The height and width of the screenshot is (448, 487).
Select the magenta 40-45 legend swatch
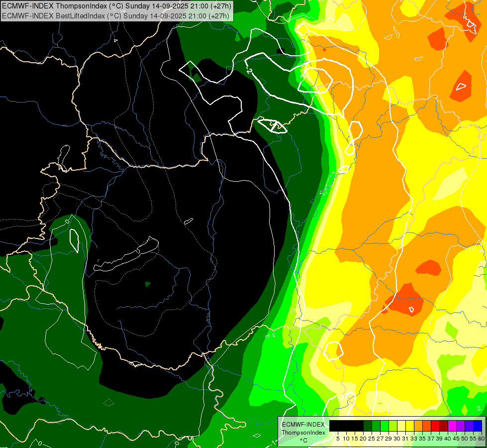(452, 426)
